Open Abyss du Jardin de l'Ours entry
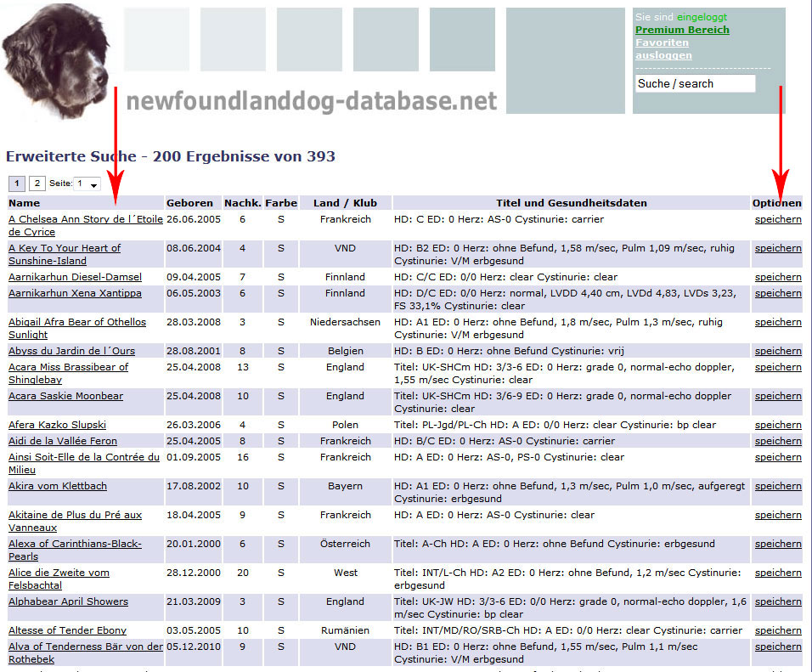 [71, 351]
